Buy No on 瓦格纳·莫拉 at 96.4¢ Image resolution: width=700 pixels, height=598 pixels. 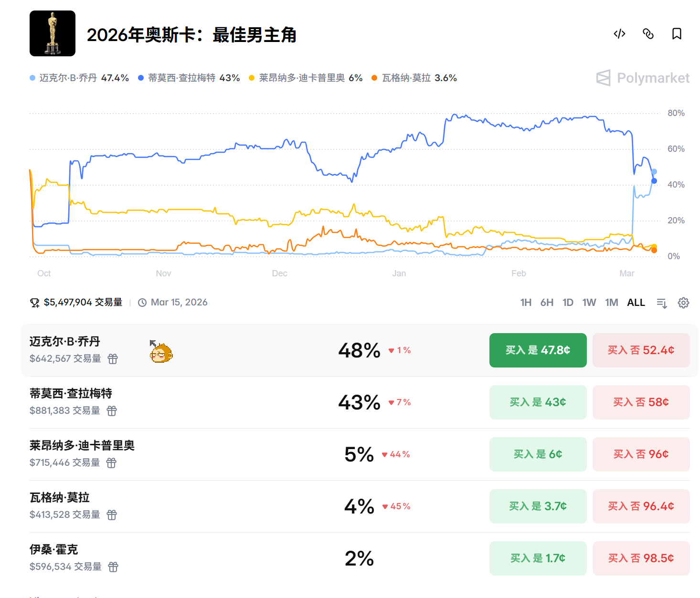tap(641, 506)
